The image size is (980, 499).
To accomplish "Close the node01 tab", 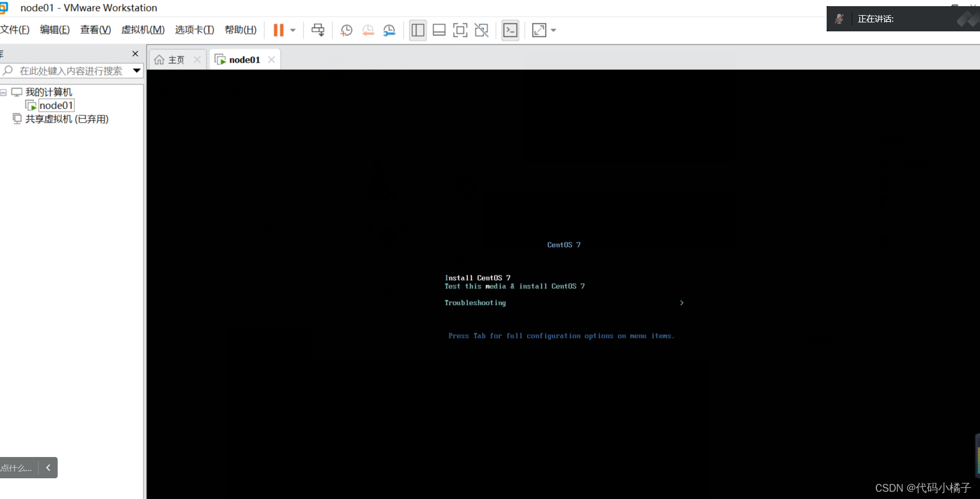I will click(x=271, y=59).
